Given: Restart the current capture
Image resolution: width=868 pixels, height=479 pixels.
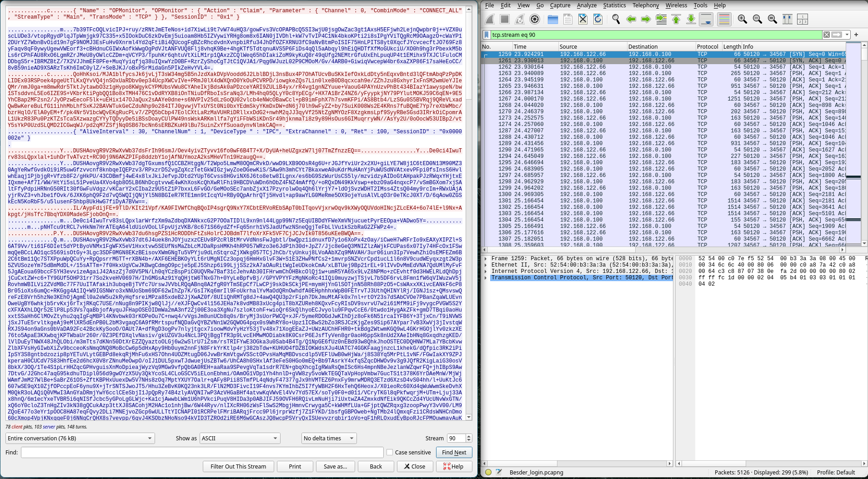Looking at the screenshot, I should tap(520, 19).
